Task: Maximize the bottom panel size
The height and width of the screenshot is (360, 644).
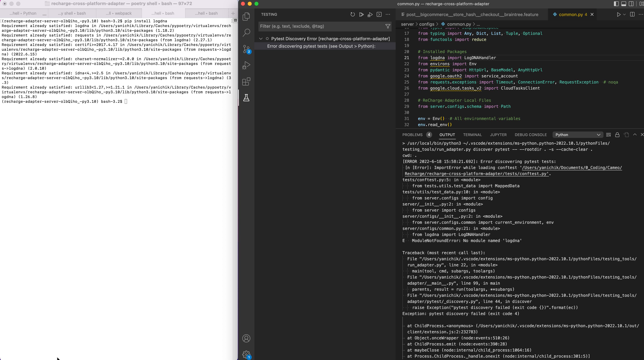Action: pos(635,135)
